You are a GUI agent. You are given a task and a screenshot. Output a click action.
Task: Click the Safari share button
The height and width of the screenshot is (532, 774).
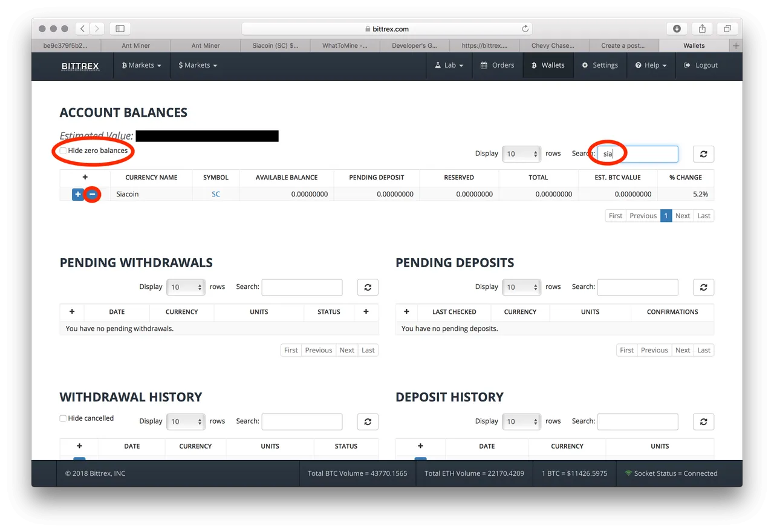702,28
